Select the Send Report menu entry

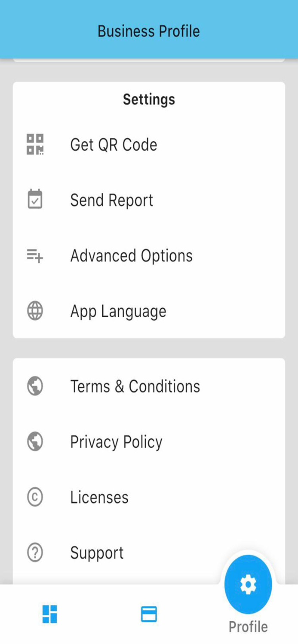coord(112,200)
